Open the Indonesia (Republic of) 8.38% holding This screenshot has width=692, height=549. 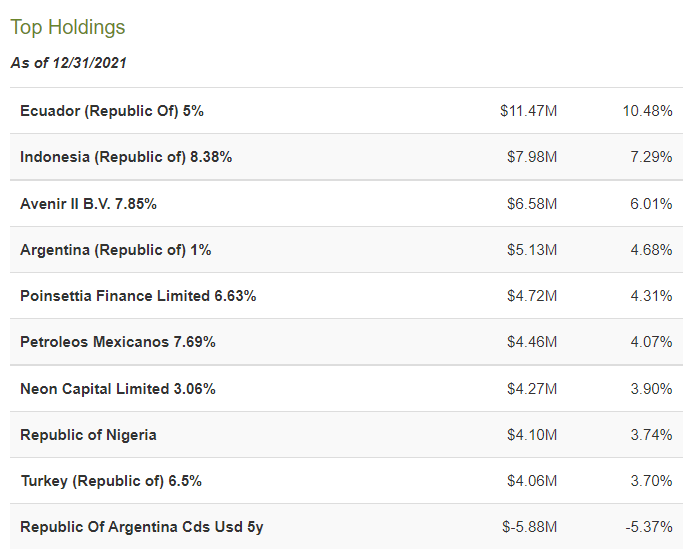tap(126, 157)
